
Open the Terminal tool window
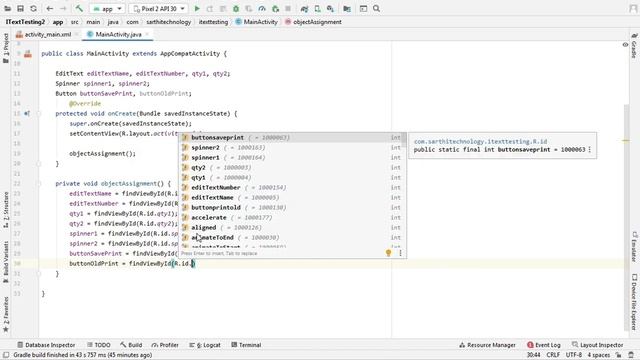[x=246, y=345]
